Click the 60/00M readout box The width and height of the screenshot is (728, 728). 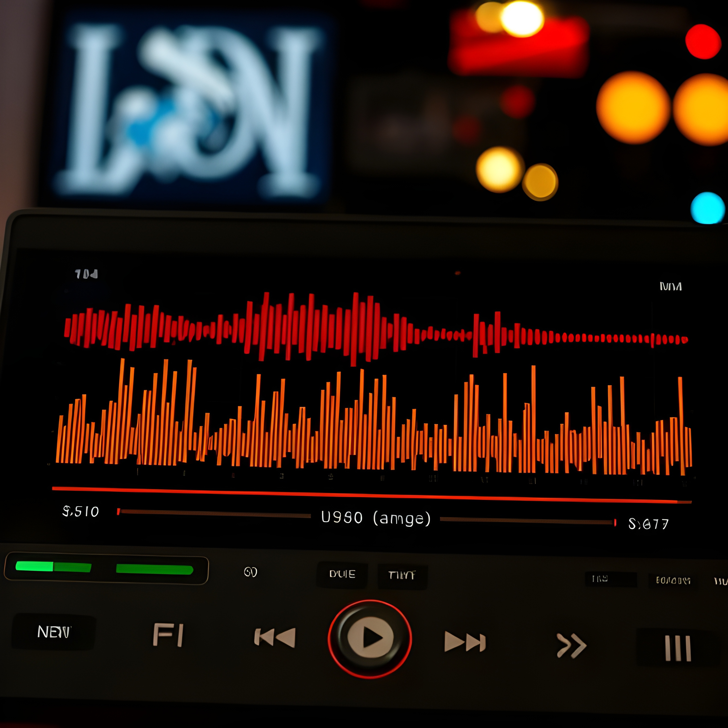click(x=673, y=581)
